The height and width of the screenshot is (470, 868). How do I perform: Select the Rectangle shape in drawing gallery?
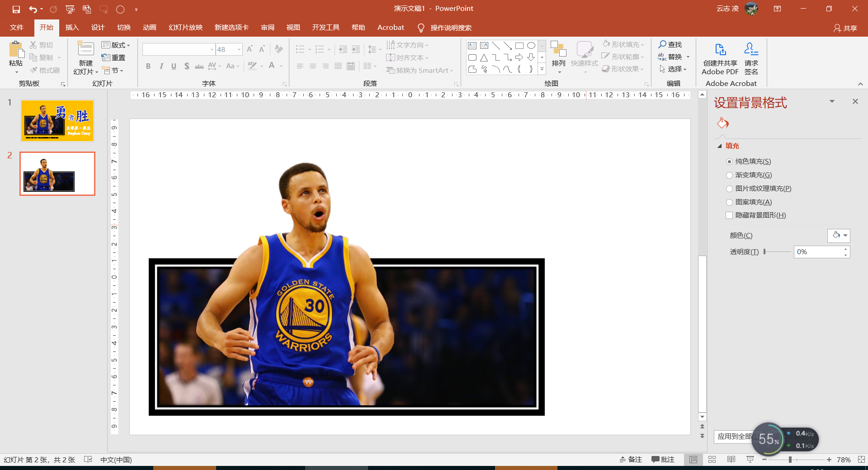[x=519, y=46]
